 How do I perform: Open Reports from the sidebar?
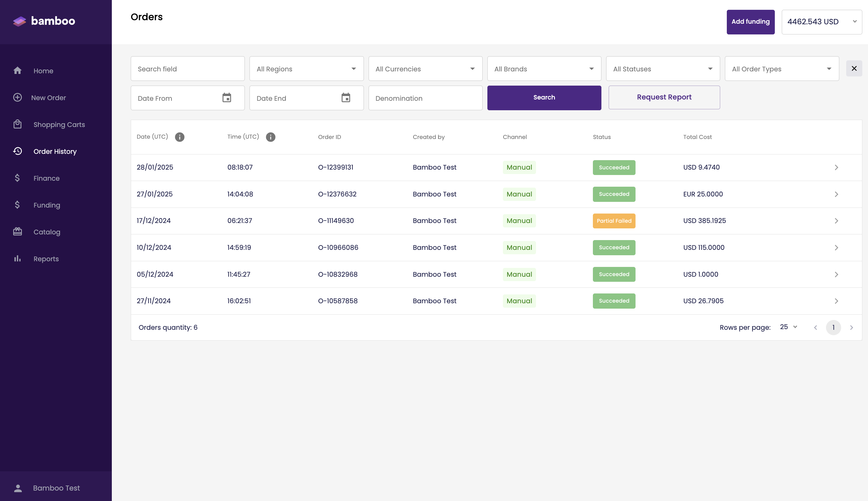(46, 259)
